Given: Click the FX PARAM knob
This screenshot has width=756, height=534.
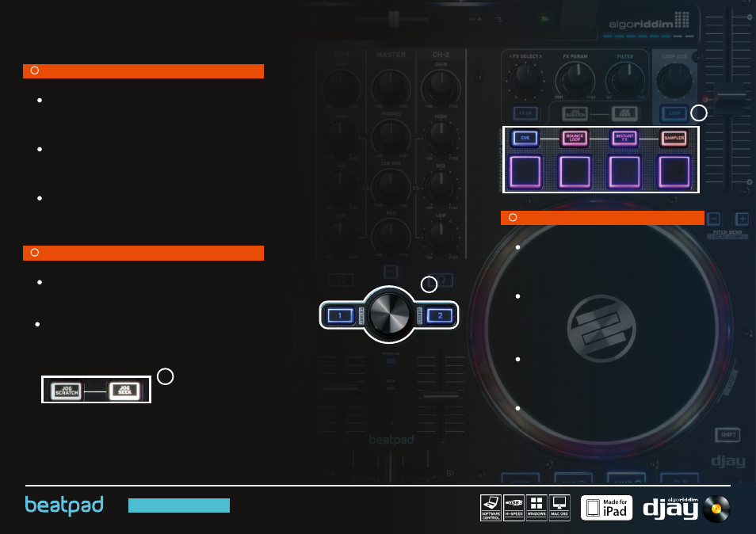Looking at the screenshot, I should (575, 79).
